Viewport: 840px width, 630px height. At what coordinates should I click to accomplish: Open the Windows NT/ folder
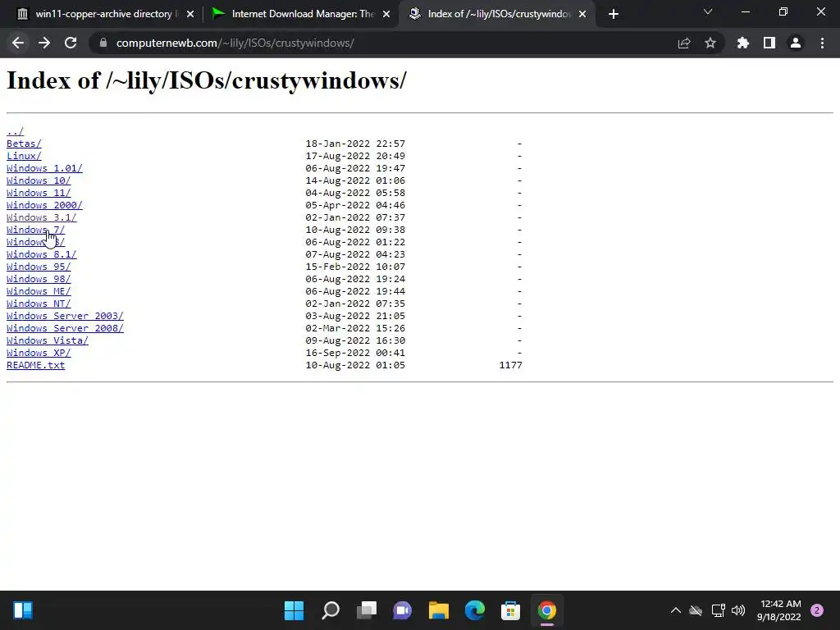point(39,304)
